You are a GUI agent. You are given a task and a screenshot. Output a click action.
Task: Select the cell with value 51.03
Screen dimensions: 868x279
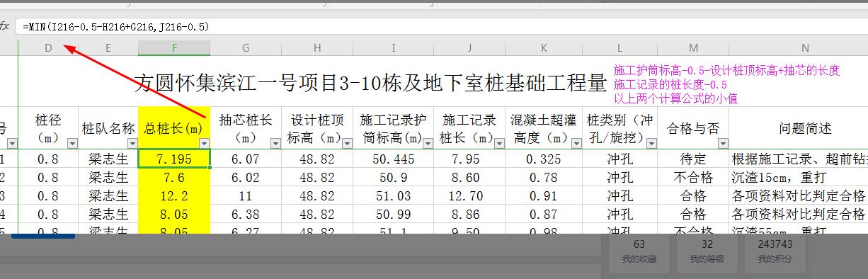click(x=394, y=195)
